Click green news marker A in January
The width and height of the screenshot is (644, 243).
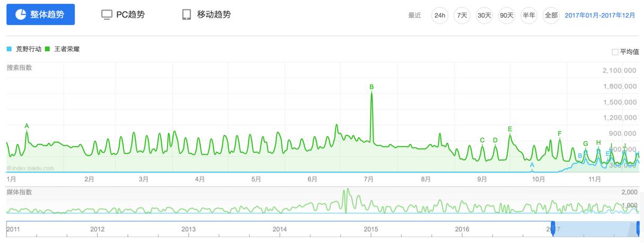[27, 126]
